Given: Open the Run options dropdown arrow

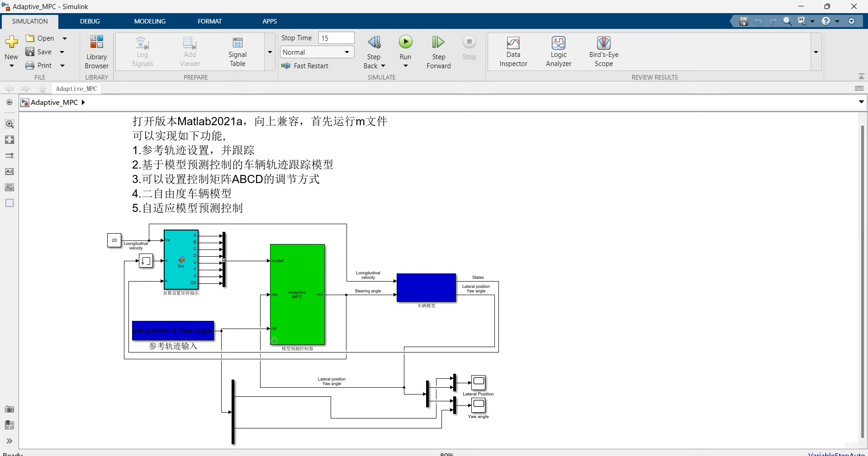Looking at the screenshot, I should (x=406, y=66).
